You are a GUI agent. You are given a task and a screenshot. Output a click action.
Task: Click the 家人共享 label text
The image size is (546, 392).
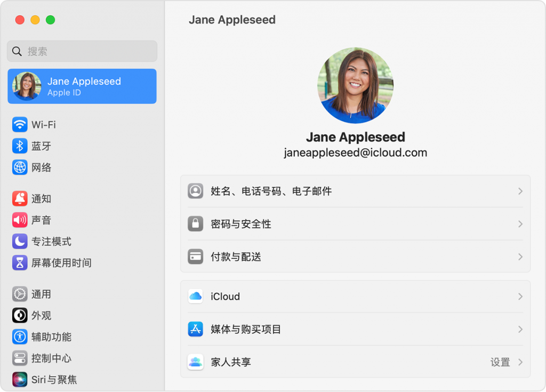point(231,362)
